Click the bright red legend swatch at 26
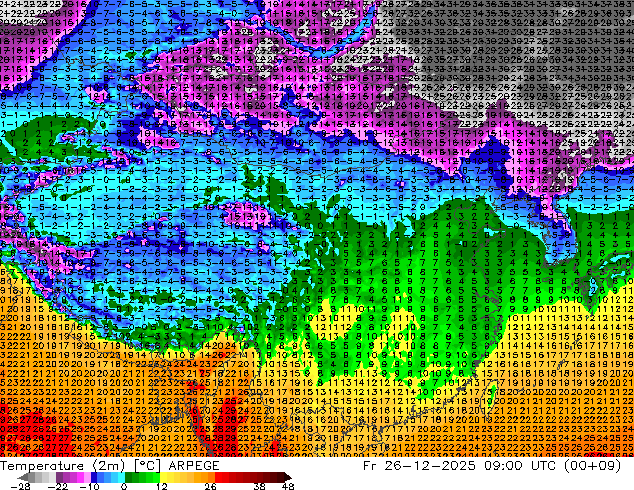 point(218,477)
